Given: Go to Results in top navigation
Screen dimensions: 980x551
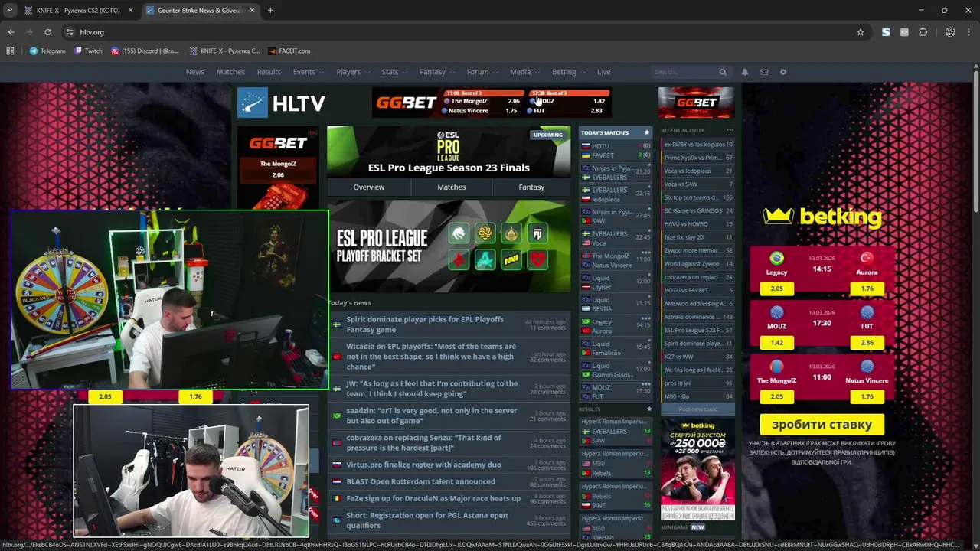Looking at the screenshot, I should tap(269, 72).
